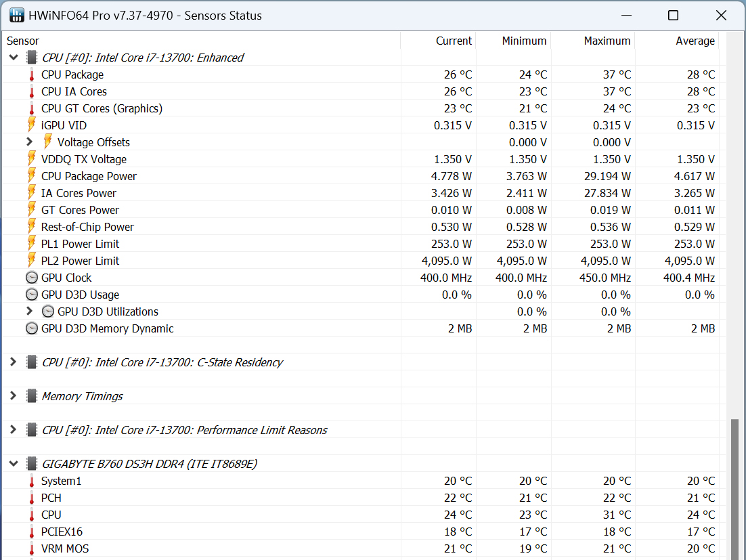Viewport: 746px width, 560px height.
Task: Click the GPU D3D Memory Dynamic gauge icon
Action: pyautogui.click(x=32, y=328)
